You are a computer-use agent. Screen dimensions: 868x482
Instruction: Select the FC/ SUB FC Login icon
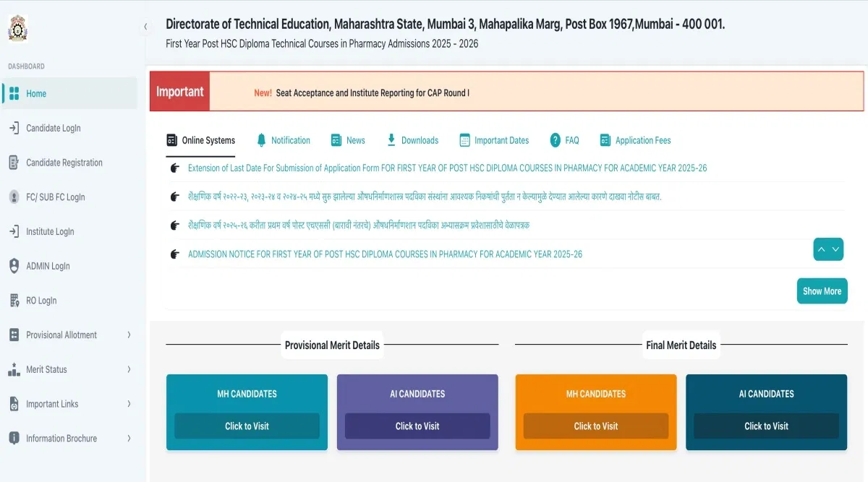(14, 197)
